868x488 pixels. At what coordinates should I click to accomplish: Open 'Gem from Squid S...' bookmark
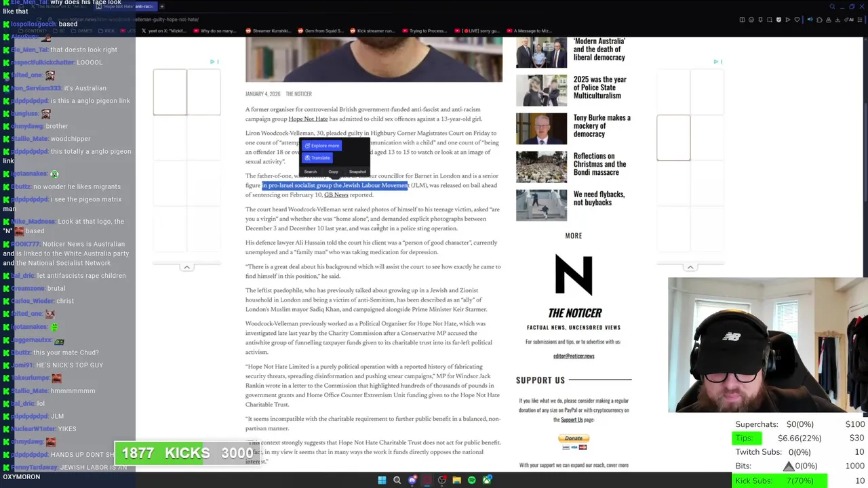pos(321,30)
